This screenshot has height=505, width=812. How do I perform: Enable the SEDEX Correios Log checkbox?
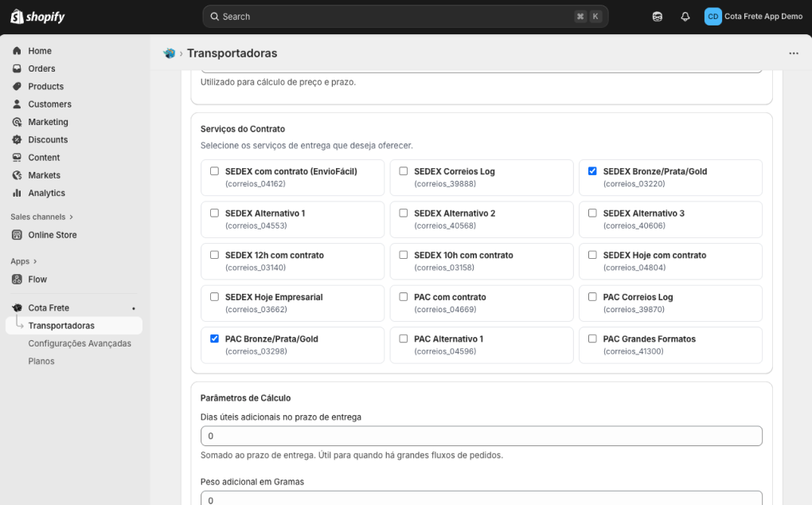click(x=404, y=171)
